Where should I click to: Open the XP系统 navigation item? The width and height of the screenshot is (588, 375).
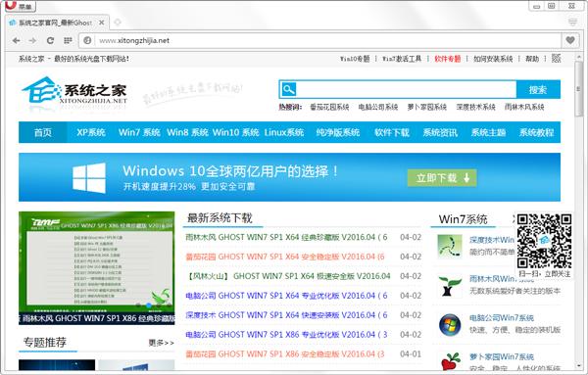(x=91, y=132)
